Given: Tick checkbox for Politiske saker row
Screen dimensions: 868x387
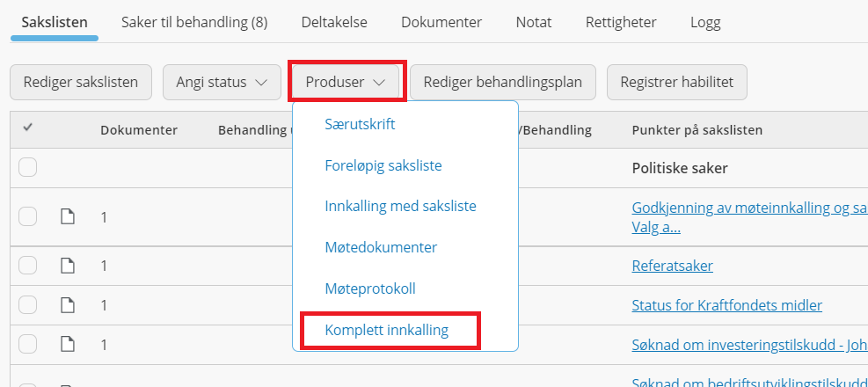Looking at the screenshot, I should (27, 167).
